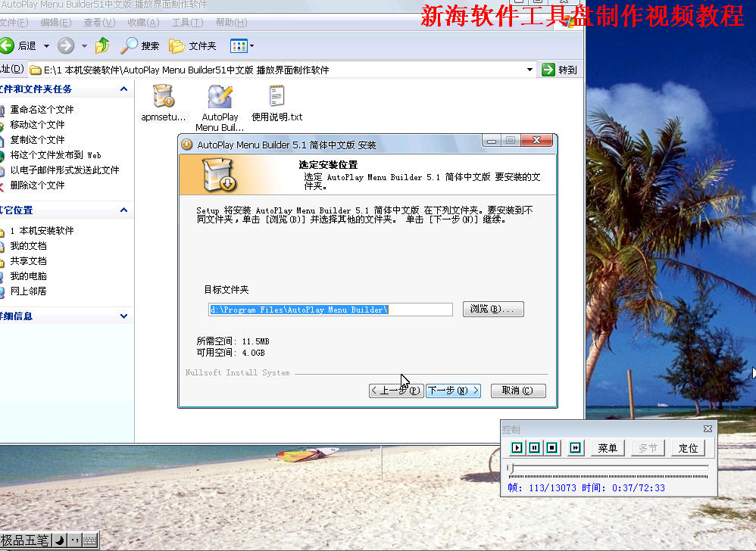The image size is (756, 551).
Task: Toggle the punctuation mode icon in IME bar
Action: pos(75,540)
